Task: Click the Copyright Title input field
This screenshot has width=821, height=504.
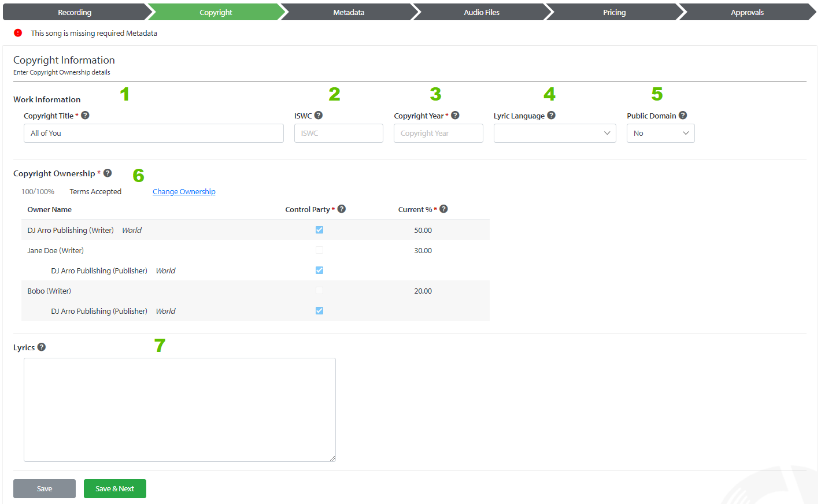Action: (154, 133)
